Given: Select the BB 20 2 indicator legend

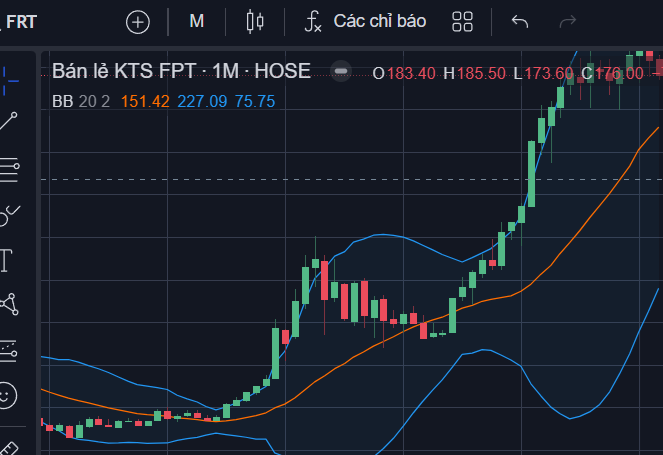Looking at the screenshot, I should click(81, 101).
